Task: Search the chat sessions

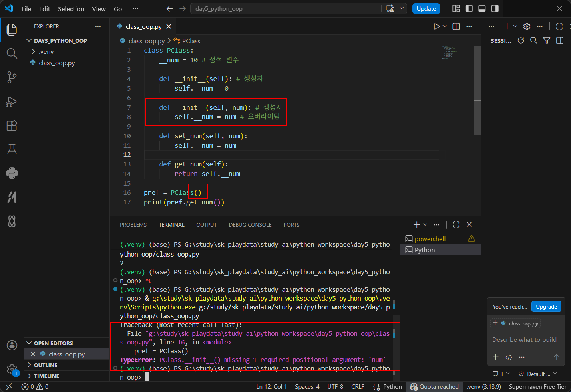Action: tap(533, 40)
